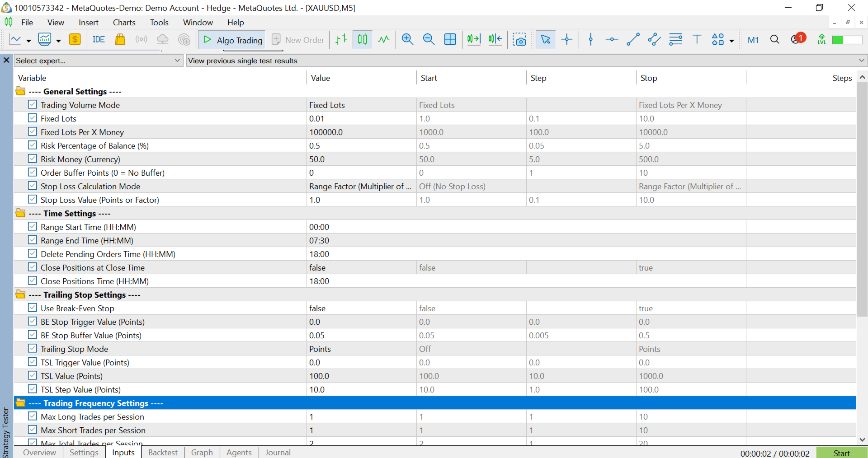Toggle the Use Break-Even Stop checkbox
The height and width of the screenshot is (458, 868).
33,308
